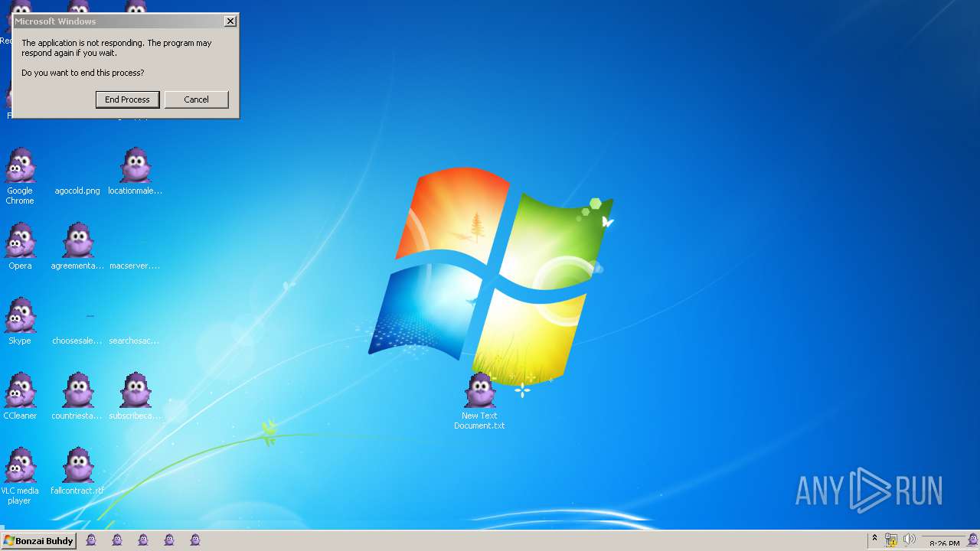
Task: Open the Bonzai Buhdy start button
Action: (38, 540)
